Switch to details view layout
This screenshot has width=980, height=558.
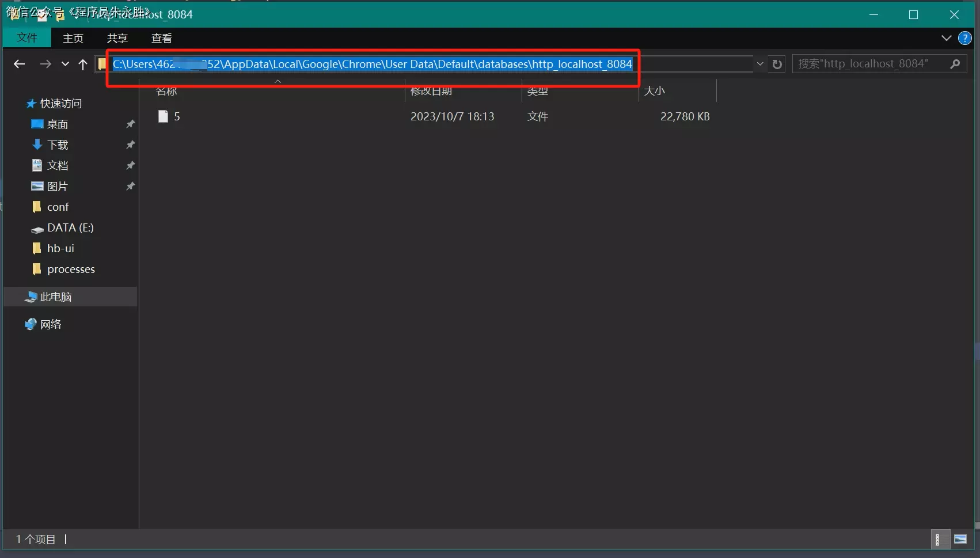(937, 540)
